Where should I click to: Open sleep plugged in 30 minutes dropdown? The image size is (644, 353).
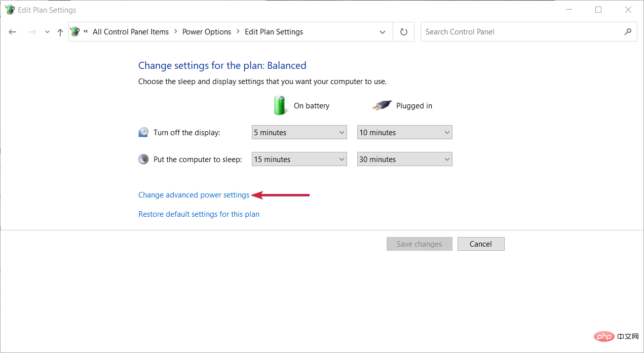click(x=405, y=160)
